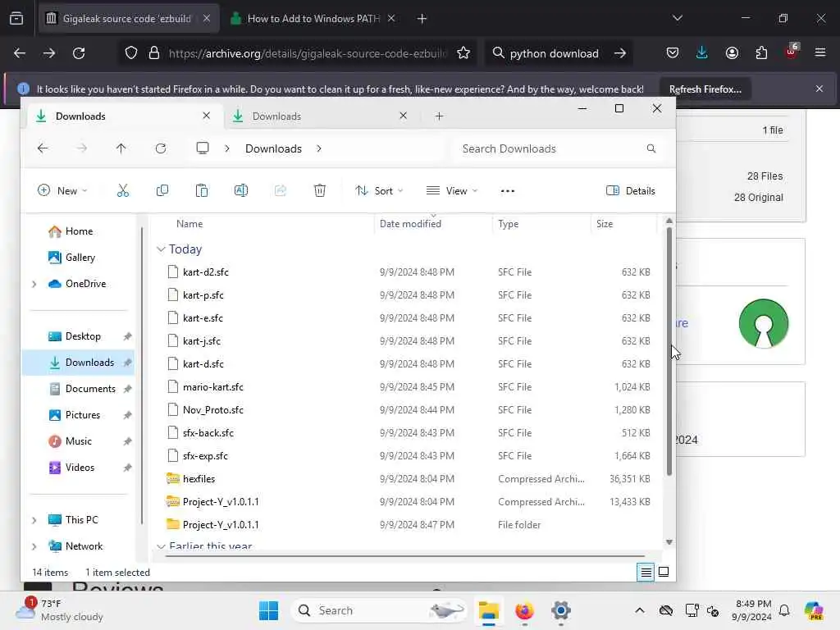Open Windows Start menu
The width and height of the screenshot is (840, 630).
(x=268, y=610)
